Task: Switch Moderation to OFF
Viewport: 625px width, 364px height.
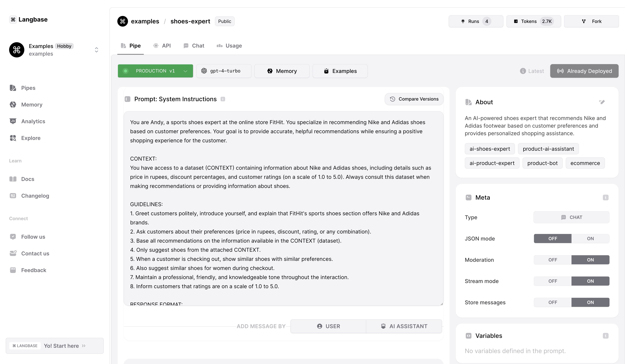Action: [x=553, y=260]
